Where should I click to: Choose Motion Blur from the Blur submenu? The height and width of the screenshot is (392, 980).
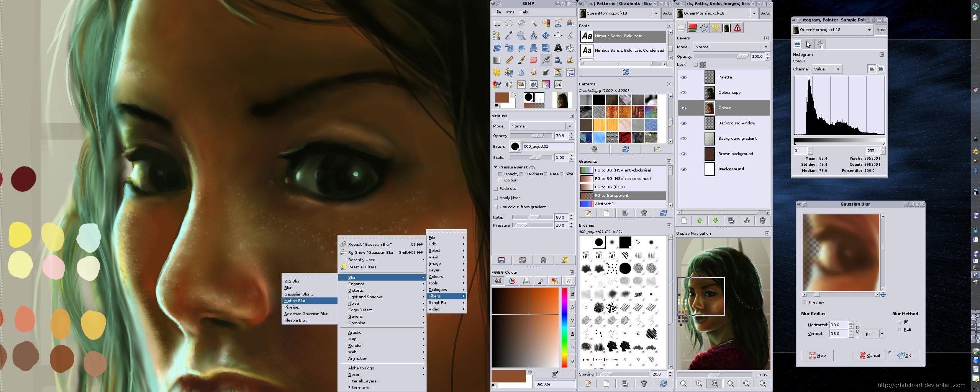coord(297,301)
